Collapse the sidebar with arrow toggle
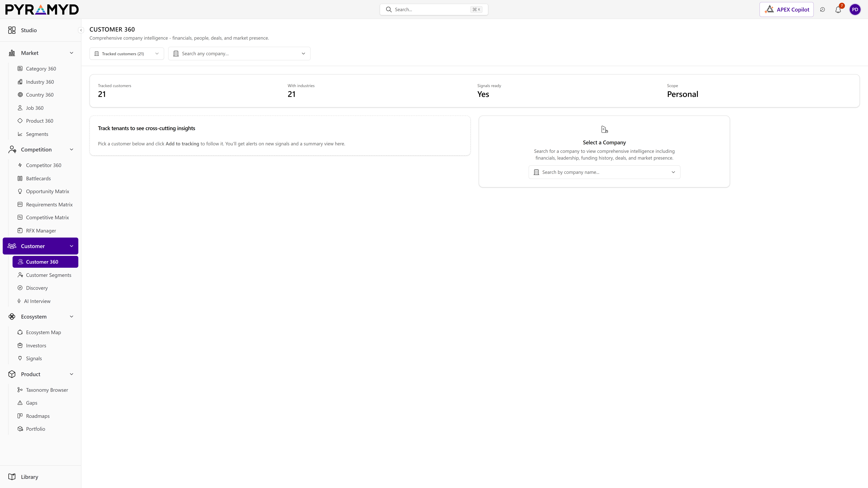 click(x=81, y=30)
